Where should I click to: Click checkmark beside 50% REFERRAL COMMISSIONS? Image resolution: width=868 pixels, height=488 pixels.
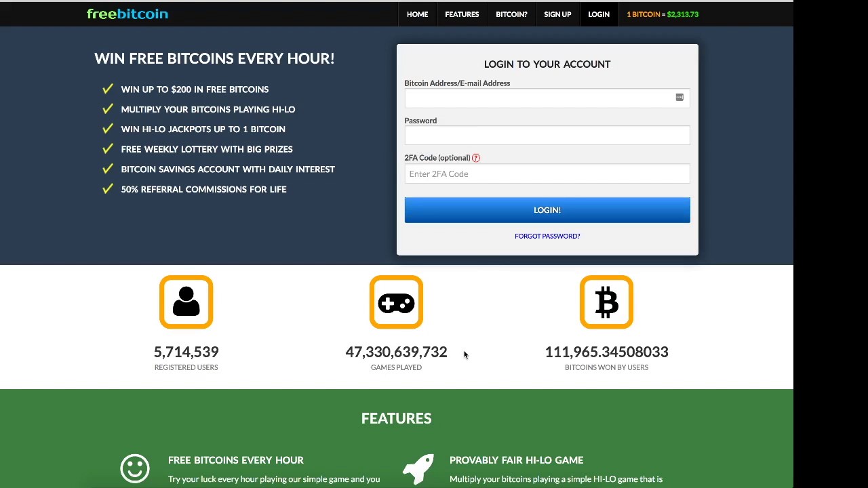click(x=107, y=188)
